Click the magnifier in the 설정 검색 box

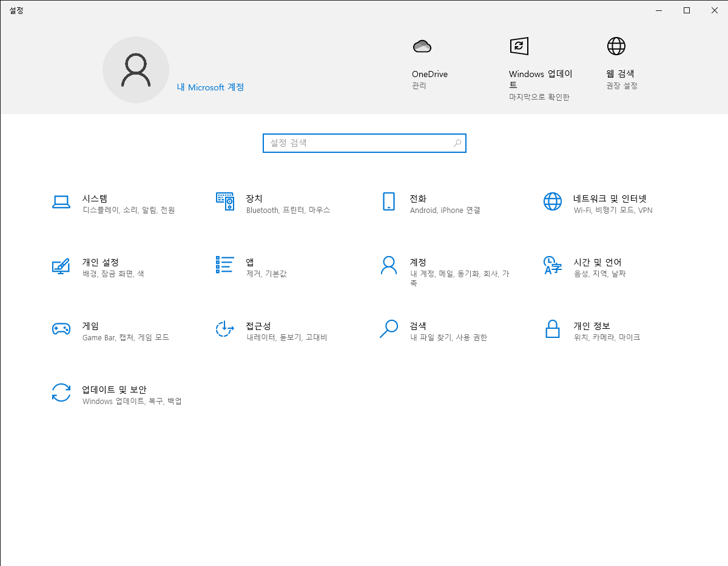point(457,143)
